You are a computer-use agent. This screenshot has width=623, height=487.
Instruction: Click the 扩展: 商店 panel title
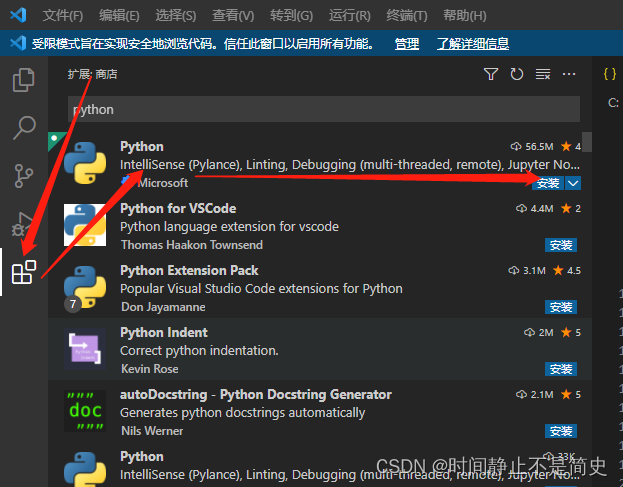coord(92,74)
